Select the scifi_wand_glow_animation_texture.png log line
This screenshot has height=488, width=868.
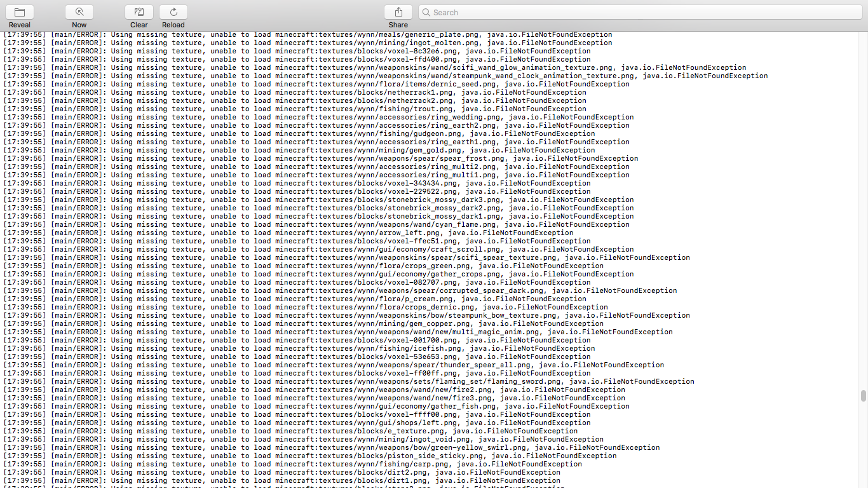(x=375, y=68)
